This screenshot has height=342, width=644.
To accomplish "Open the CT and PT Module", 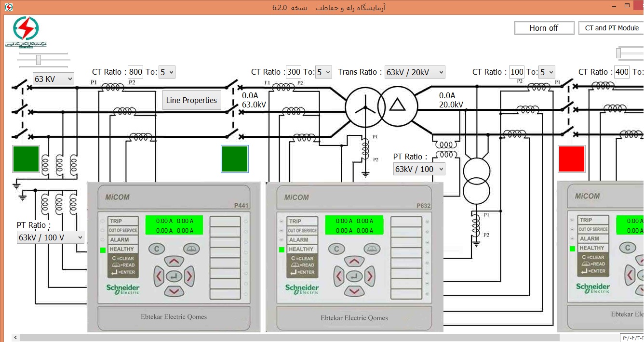I will pos(611,28).
